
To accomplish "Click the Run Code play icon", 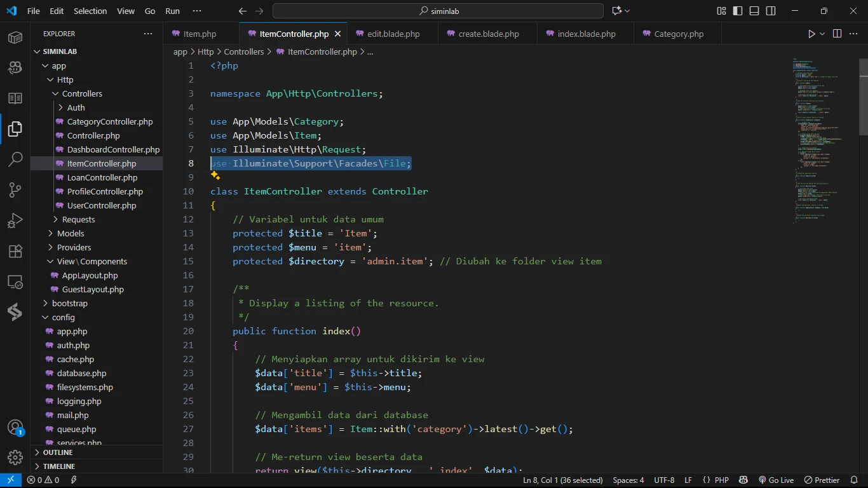I will 811,34.
